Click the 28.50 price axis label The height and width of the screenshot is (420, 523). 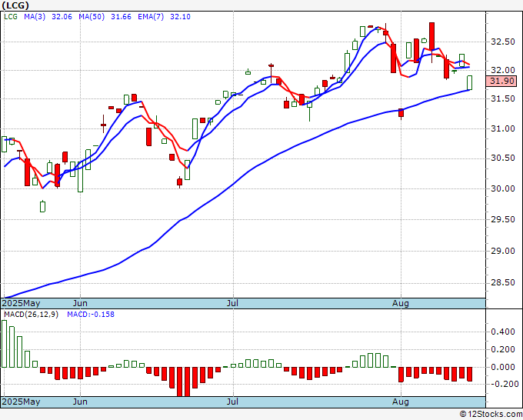click(503, 282)
